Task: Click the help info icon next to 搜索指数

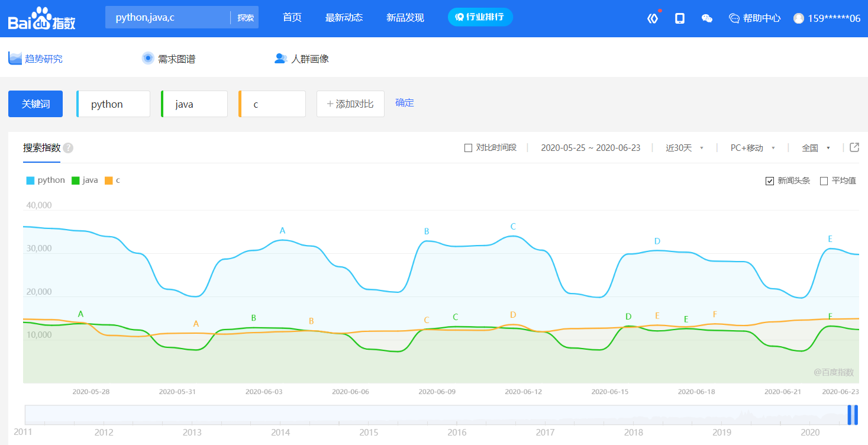Action: (68, 148)
